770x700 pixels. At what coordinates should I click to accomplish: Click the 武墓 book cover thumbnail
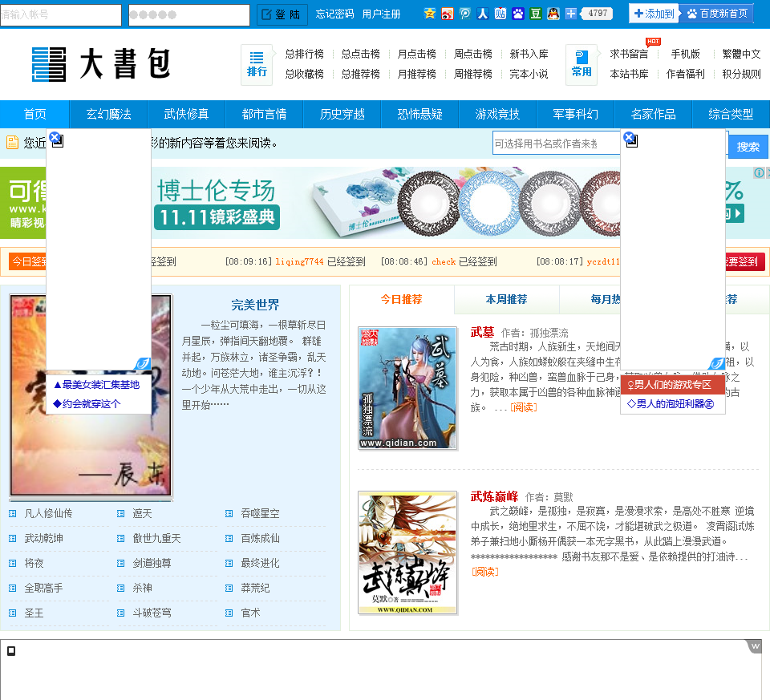coord(407,388)
